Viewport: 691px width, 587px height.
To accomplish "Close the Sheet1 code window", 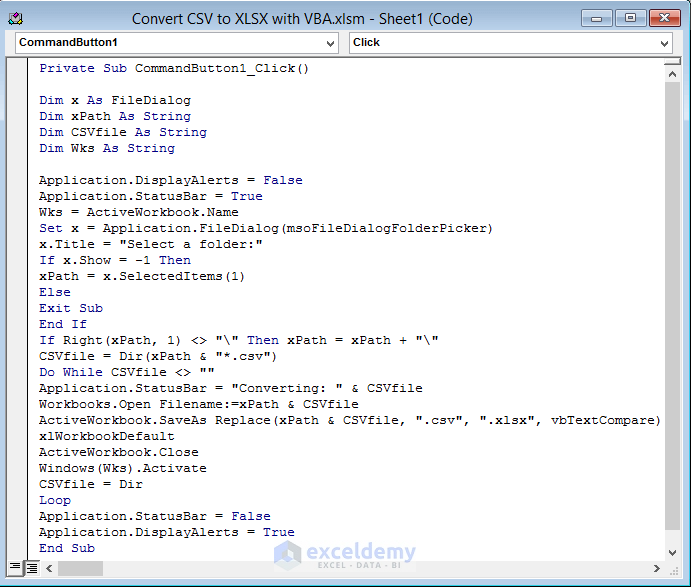I will (x=665, y=19).
